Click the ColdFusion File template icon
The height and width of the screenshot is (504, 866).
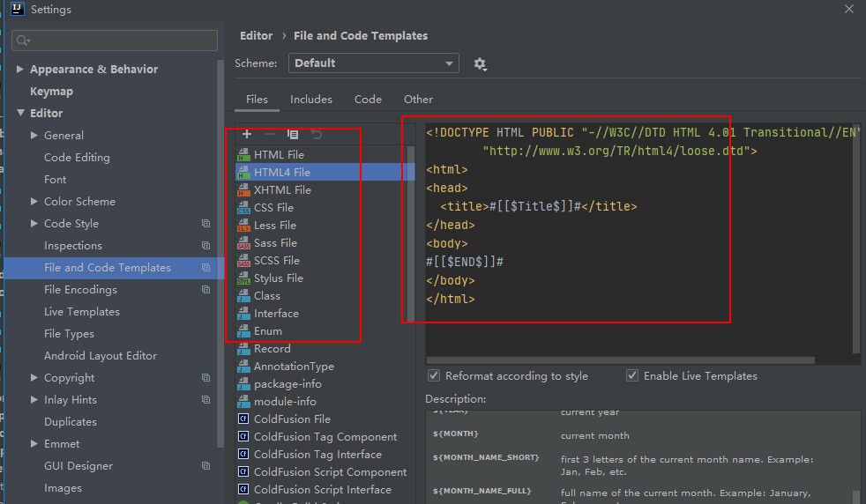click(243, 419)
